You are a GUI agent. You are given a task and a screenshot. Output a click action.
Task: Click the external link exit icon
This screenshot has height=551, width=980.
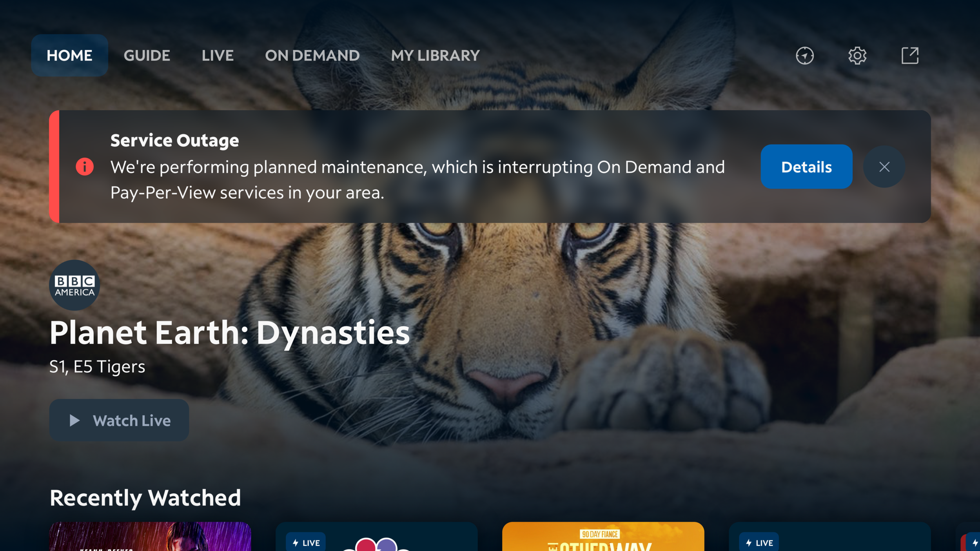click(909, 56)
